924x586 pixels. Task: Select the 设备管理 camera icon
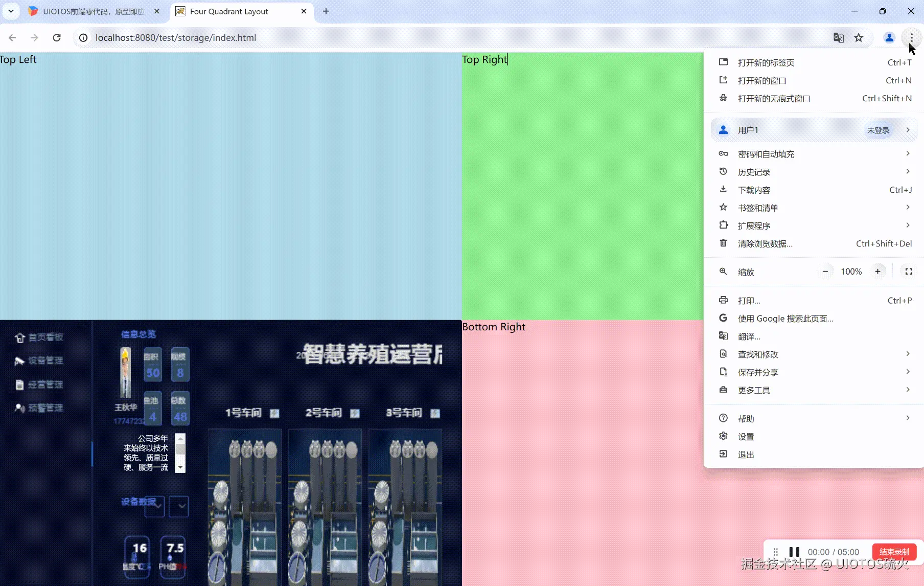click(18, 360)
